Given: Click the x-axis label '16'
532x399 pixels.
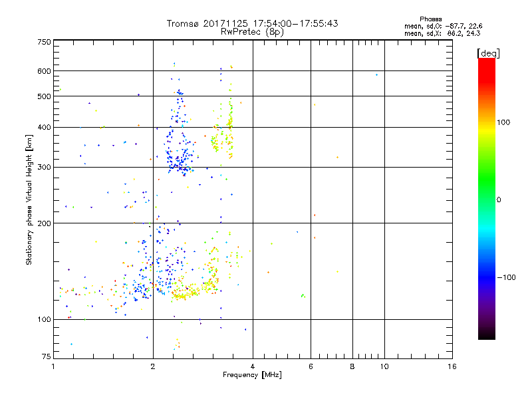Looking at the screenshot, I should pos(452,366).
